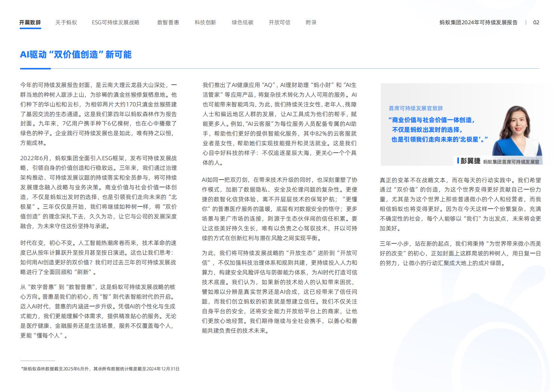Open the 附录 tab
The height and width of the screenshot is (392, 559).
(x=311, y=22)
